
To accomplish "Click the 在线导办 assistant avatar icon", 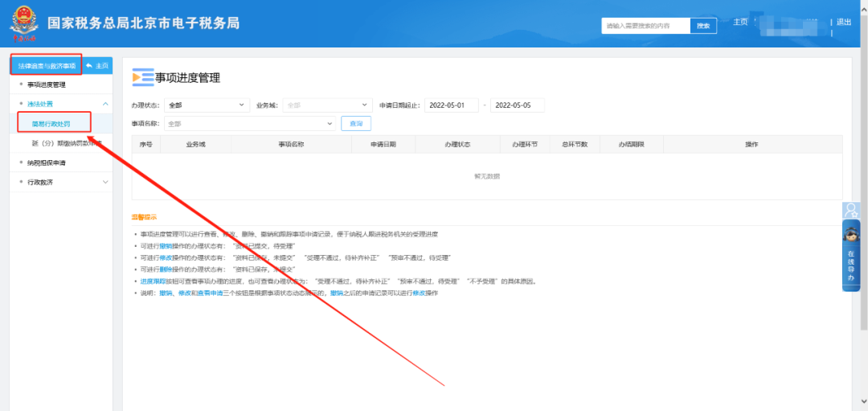I will 851,236.
